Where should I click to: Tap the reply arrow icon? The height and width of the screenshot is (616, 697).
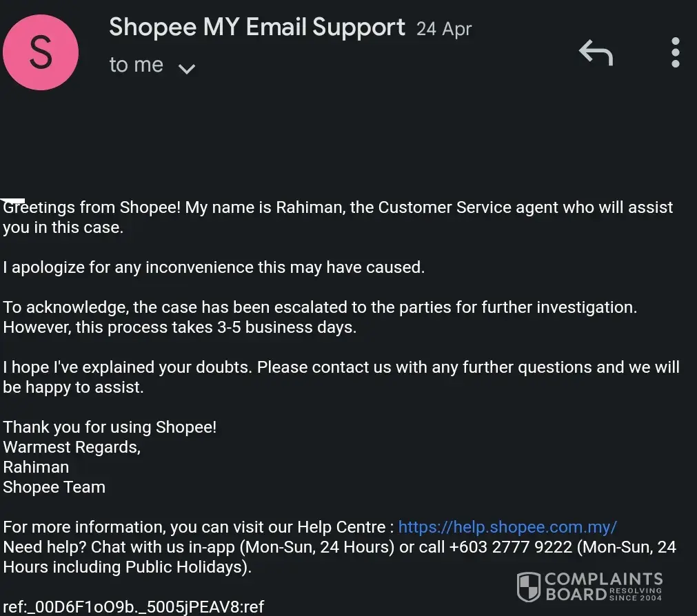596,52
